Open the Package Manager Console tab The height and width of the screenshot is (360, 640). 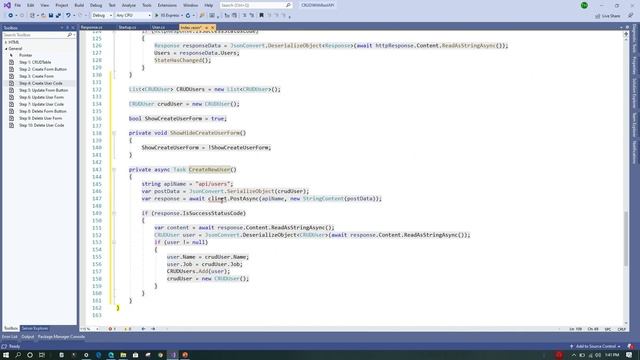[x=61, y=337]
